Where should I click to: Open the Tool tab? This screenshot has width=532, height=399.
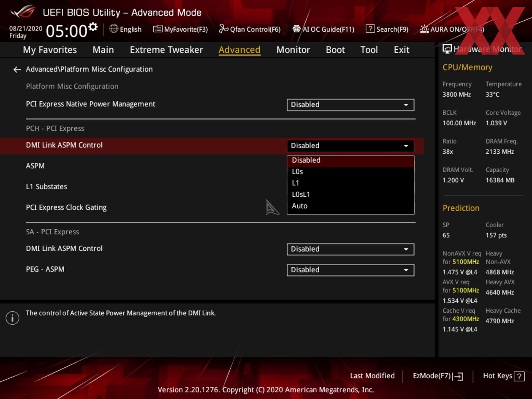click(x=369, y=50)
